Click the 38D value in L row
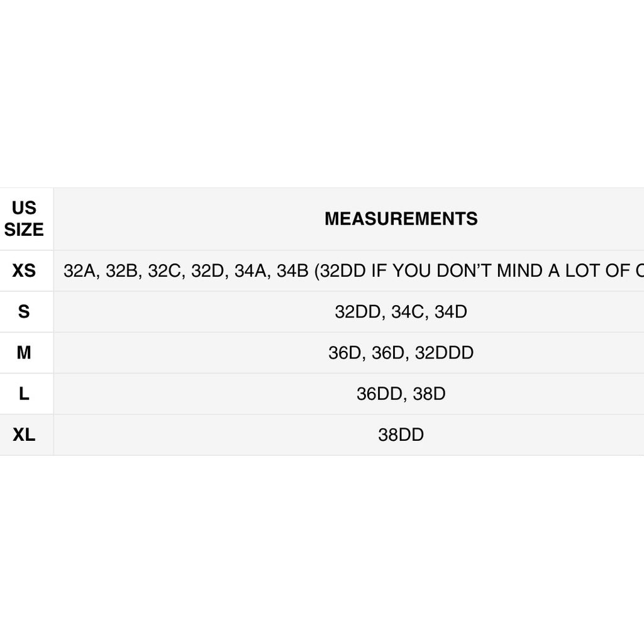The image size is (644, 644). coord(429,394)
